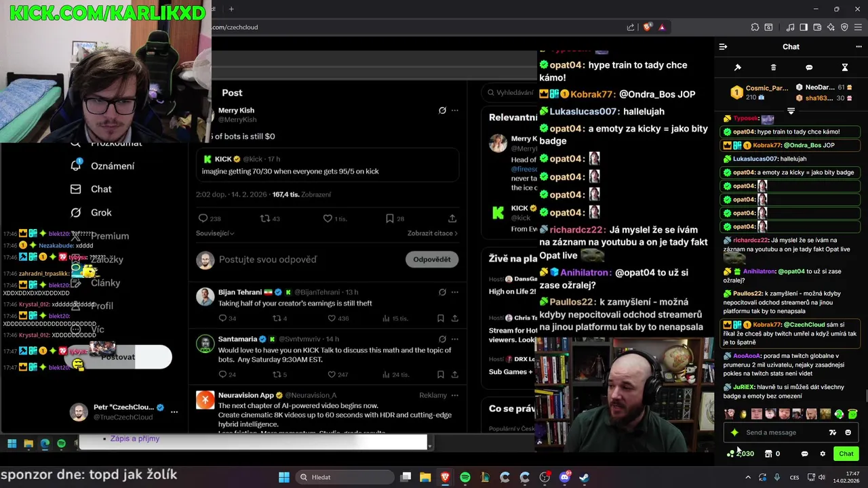Viewport: 868px width, 488px height.
Task: Open the moderation gavel tool in chat
Action: 738,68
